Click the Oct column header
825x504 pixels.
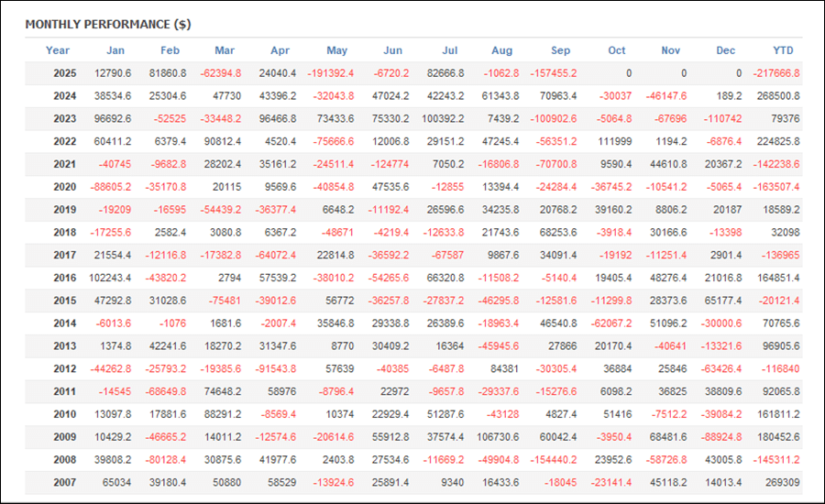(x=616, y=50)
